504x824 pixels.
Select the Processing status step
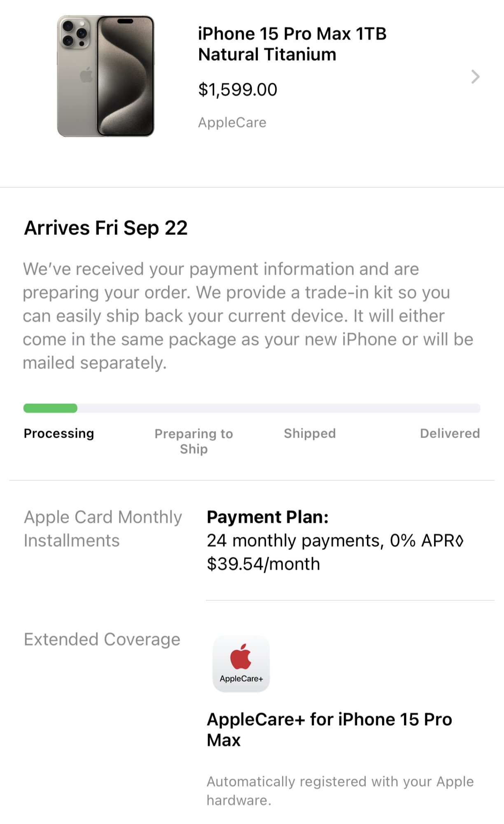click(59, 433)
